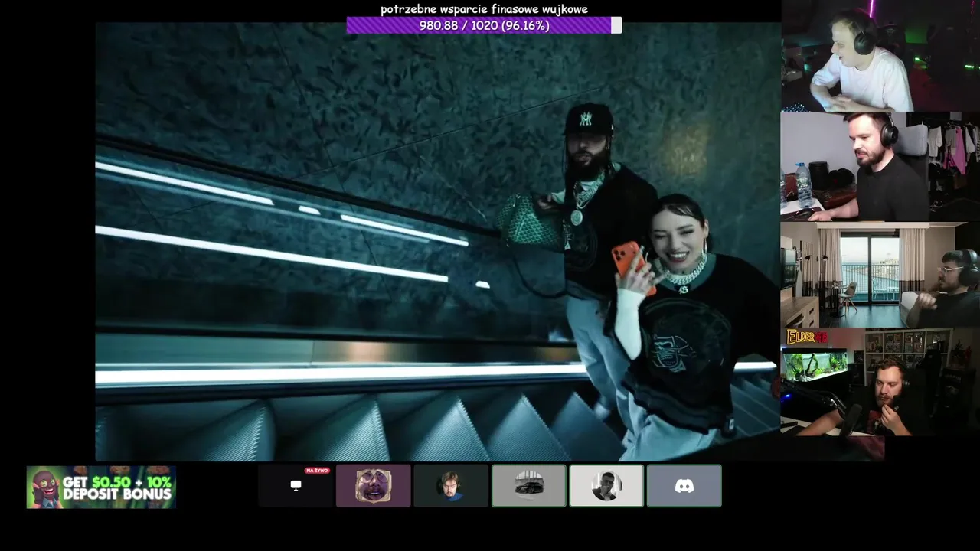Click the webcam of bearded man beside water bottle
The height and width of the screenshot is (551, 980).
pyautogui.click(x=880, y=167)
